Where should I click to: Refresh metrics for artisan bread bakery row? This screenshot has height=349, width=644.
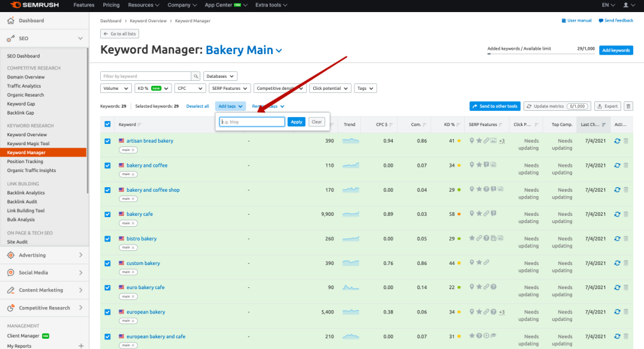click(x=617, y=141)
